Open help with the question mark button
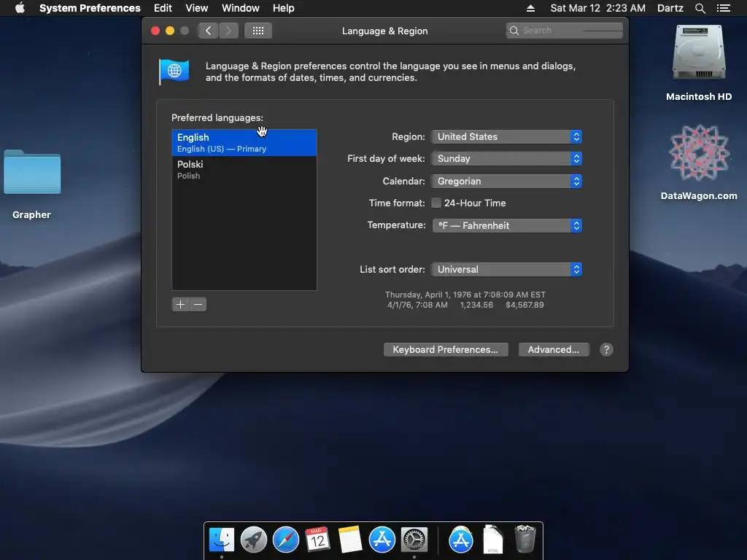 606,349
